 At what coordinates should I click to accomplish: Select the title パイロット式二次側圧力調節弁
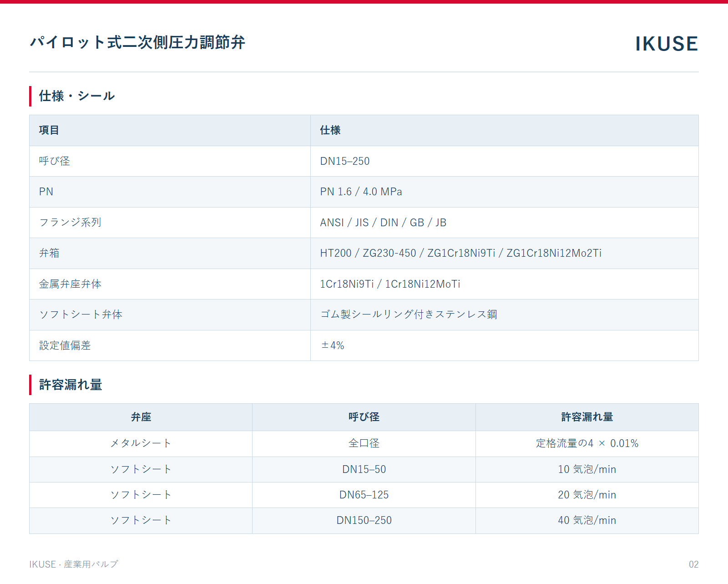[137, 42]
